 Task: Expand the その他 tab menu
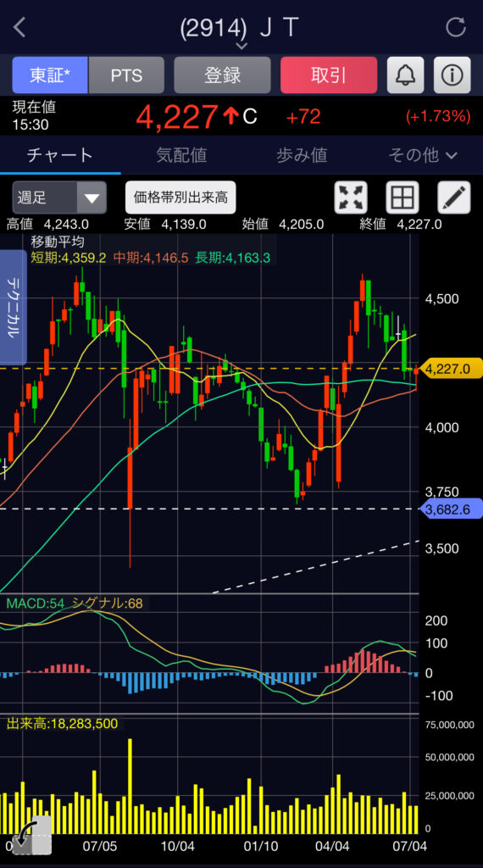tap(423, 156)
